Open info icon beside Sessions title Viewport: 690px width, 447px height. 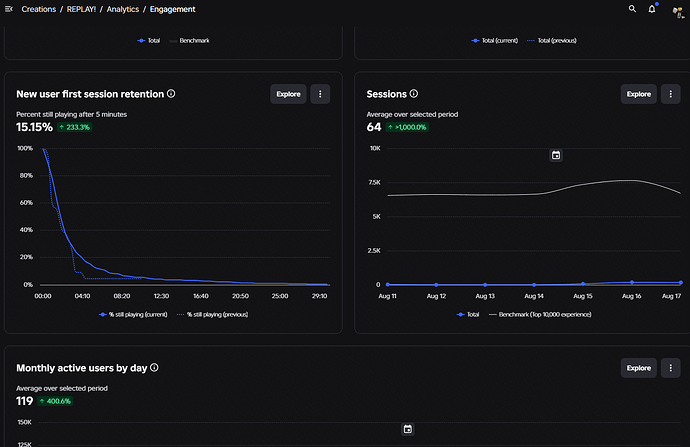(414, 94)
